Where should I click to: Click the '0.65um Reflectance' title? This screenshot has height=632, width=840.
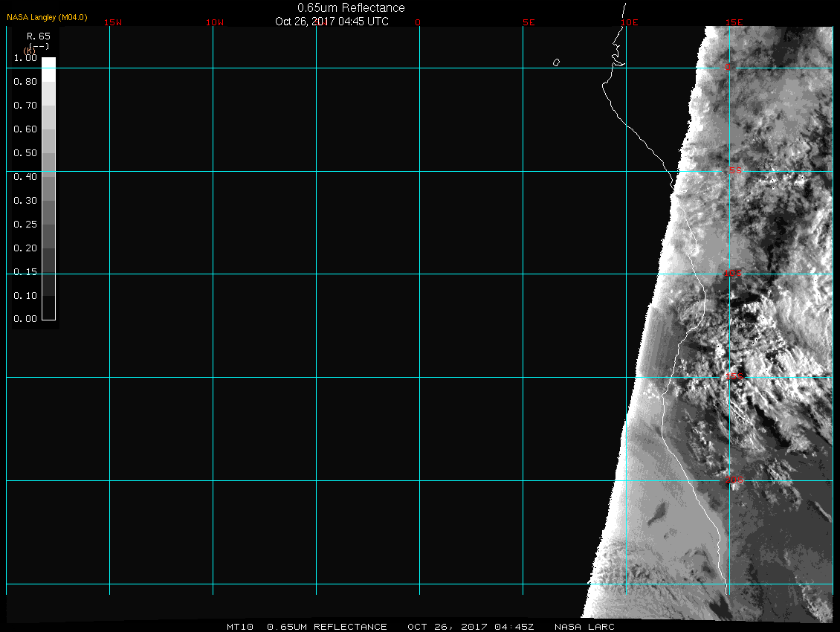(x=351, y=8)
